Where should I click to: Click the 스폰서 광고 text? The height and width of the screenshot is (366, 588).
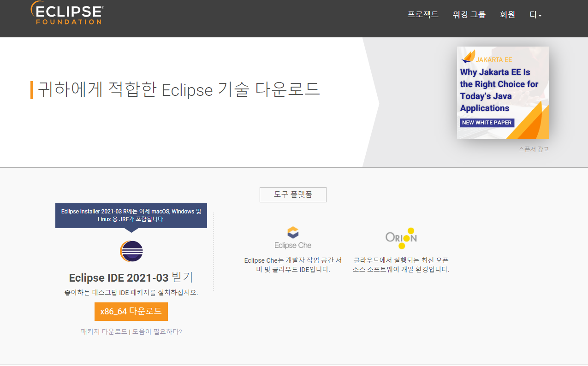coord(534,149)
